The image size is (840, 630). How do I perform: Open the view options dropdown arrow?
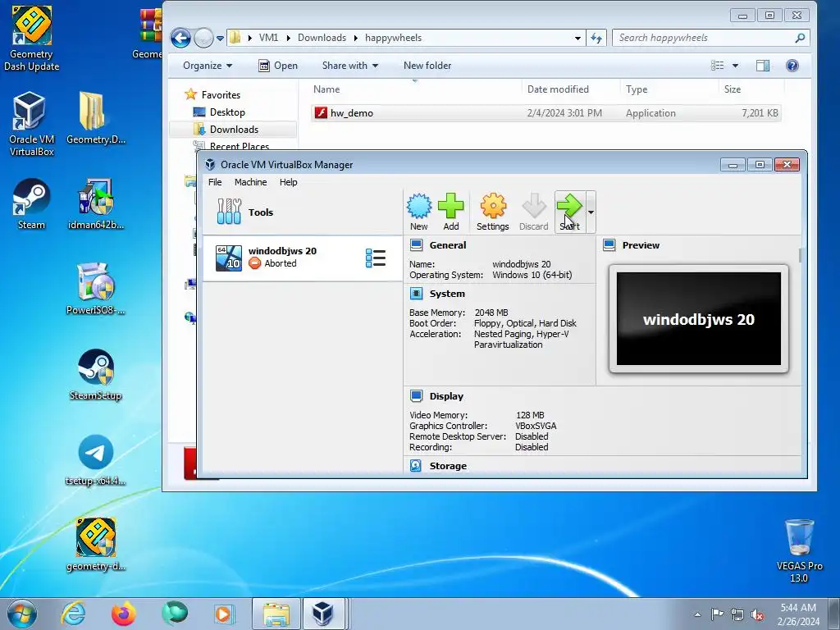click(x=736, y=66)
